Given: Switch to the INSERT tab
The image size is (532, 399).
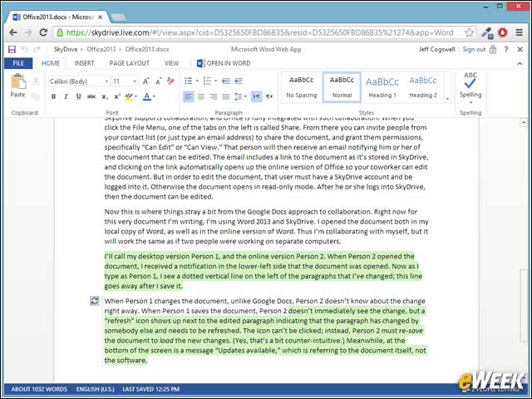Looking at the screenshot, I should point(85,63).
